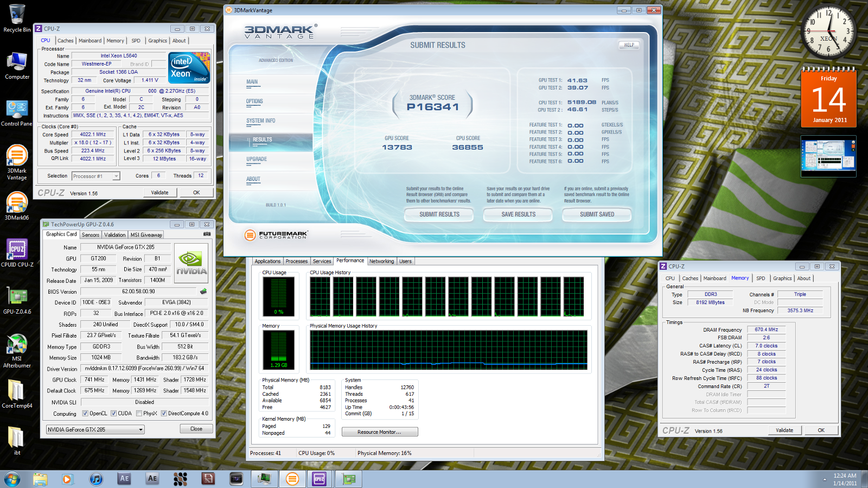868x488 pixels.
Task: Go to UPGRADE section in 3DMark Vantage
Action: (x=257, y=160)
